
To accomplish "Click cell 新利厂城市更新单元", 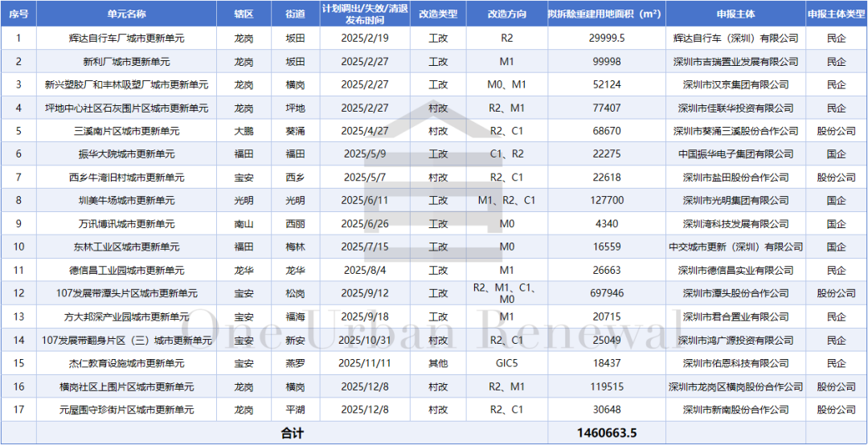I will click(x=126, y=61).
